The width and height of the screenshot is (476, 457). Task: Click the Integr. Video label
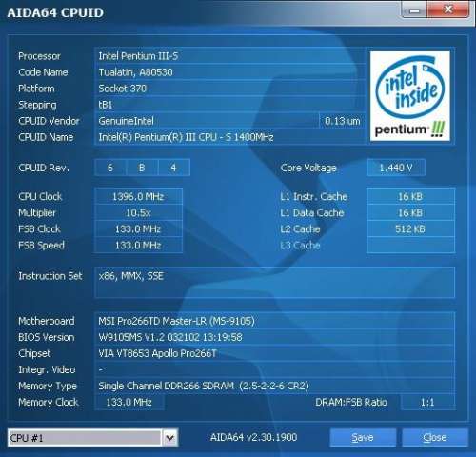(47, 369)
